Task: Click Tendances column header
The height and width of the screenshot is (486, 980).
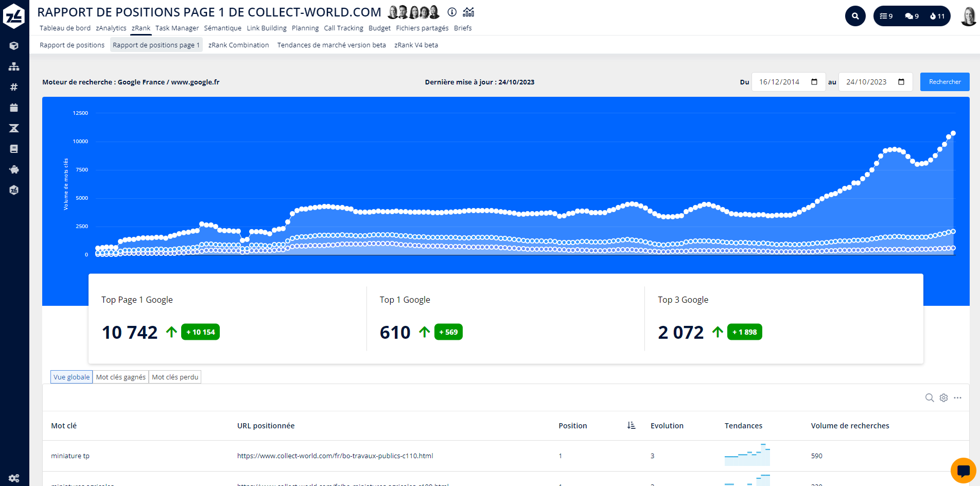Action: coord(743,425)
